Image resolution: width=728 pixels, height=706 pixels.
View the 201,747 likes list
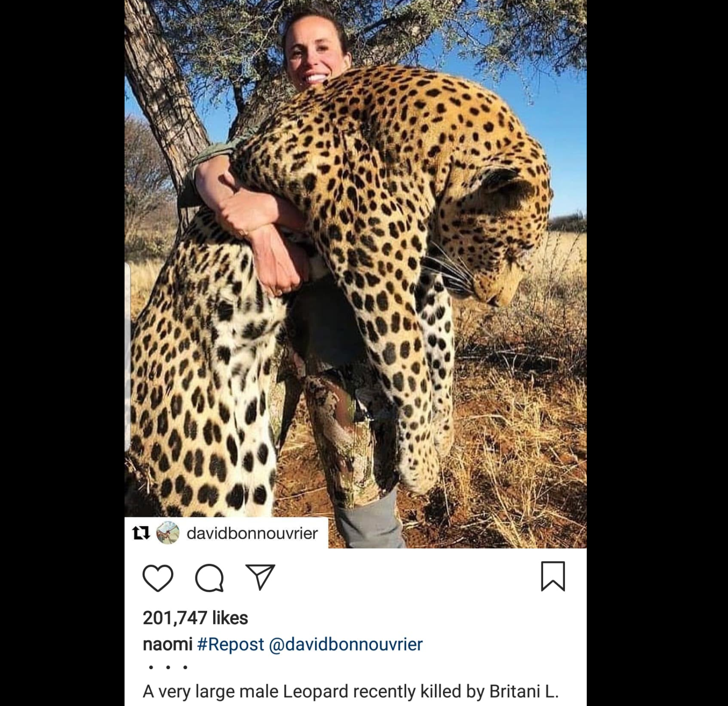point(195,618)
